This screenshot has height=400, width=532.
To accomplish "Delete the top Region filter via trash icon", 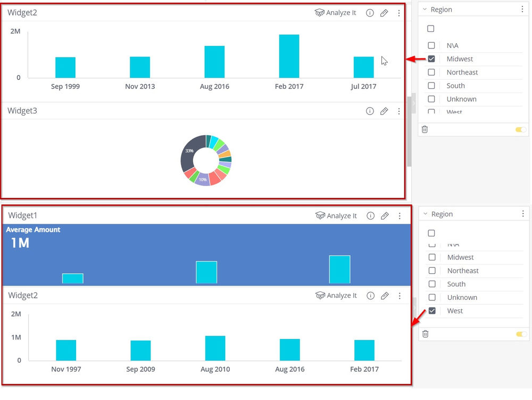I will [425, 129].
